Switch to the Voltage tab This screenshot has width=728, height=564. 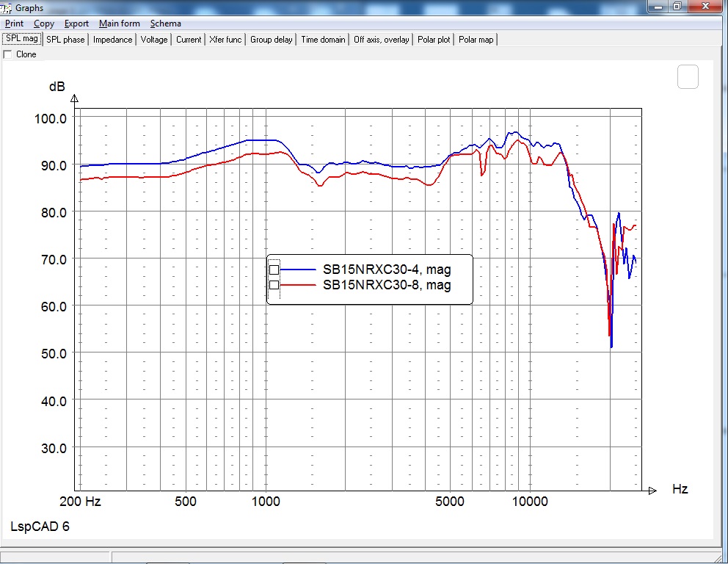point(153,40)
